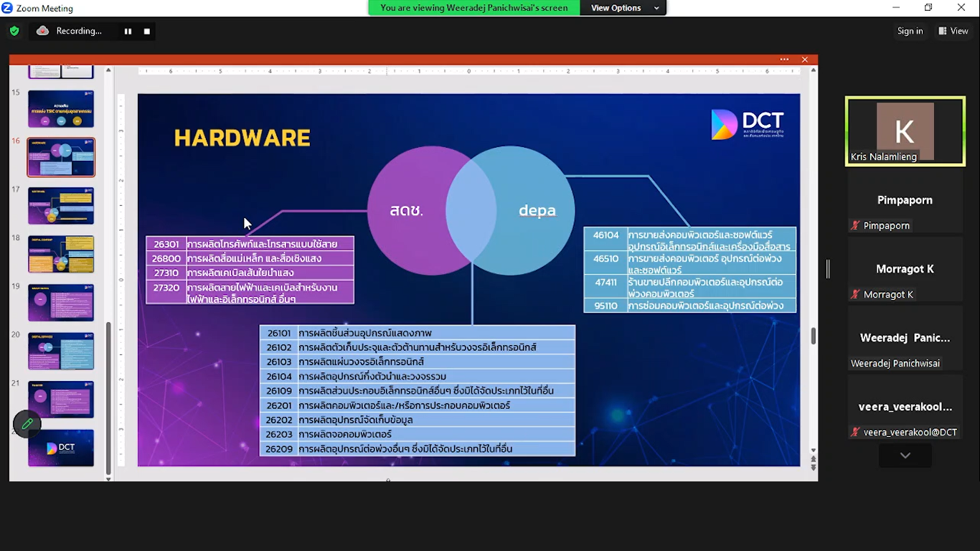980x551 pixels.
Task: Click table cell 26202
Action: click(278, 420)
